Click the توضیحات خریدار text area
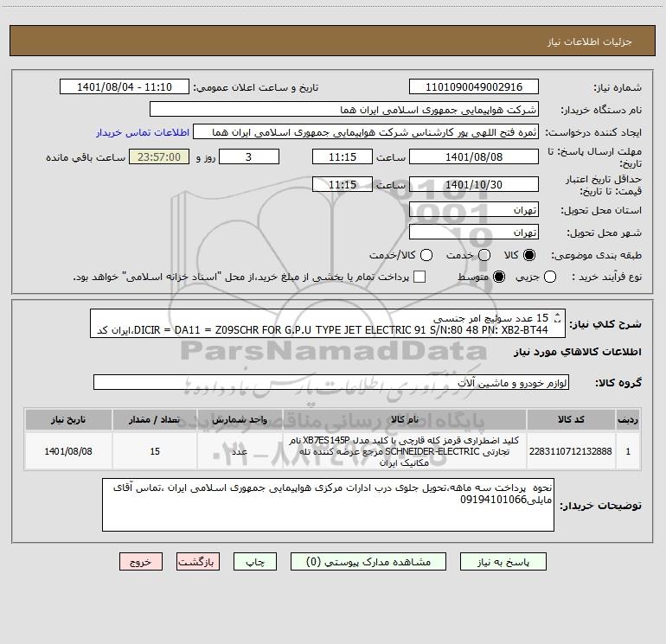Viewport: 666px width, 644px height. (x=328, y=505)
